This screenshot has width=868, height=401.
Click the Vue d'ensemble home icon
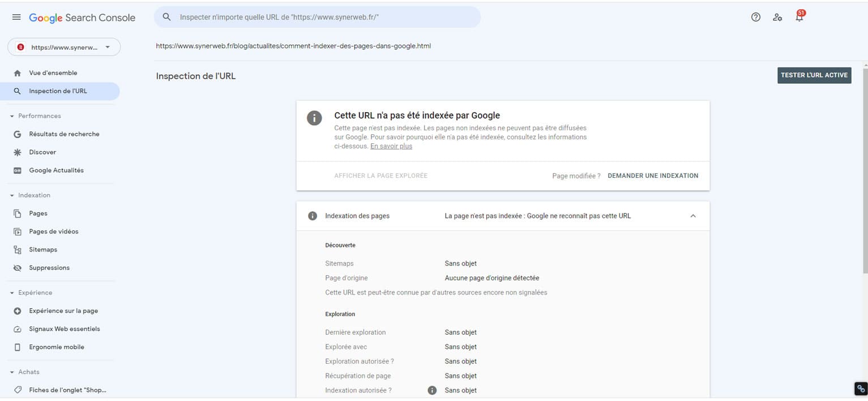18,73
